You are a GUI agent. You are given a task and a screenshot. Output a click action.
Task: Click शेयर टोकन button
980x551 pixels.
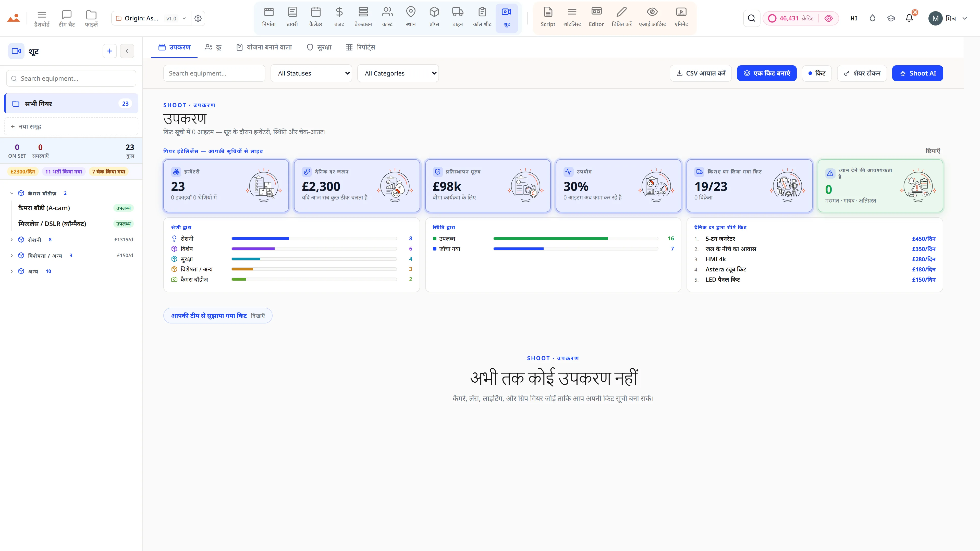862,73
